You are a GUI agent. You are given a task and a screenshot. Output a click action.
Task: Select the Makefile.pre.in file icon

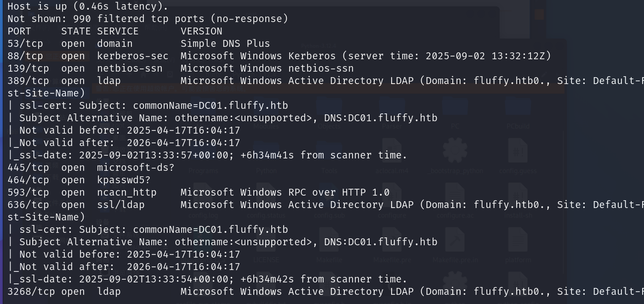455,240
